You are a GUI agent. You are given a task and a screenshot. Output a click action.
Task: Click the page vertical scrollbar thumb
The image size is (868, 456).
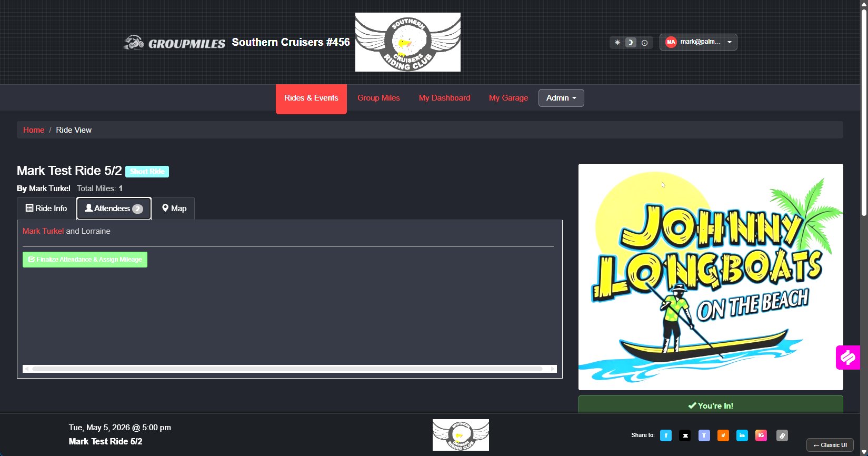coord(864,112)
